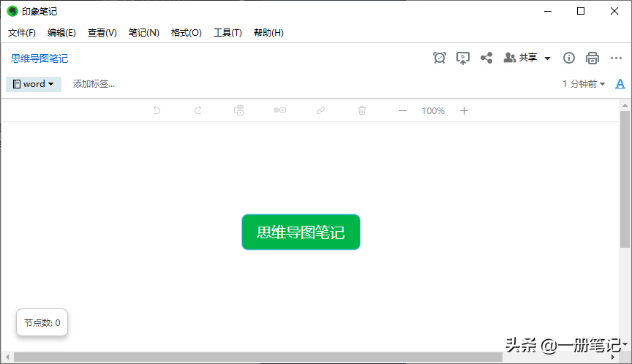632x364 pixels.
Task: Open the 编辑(E) menu
Action: [x=61, y=33]
